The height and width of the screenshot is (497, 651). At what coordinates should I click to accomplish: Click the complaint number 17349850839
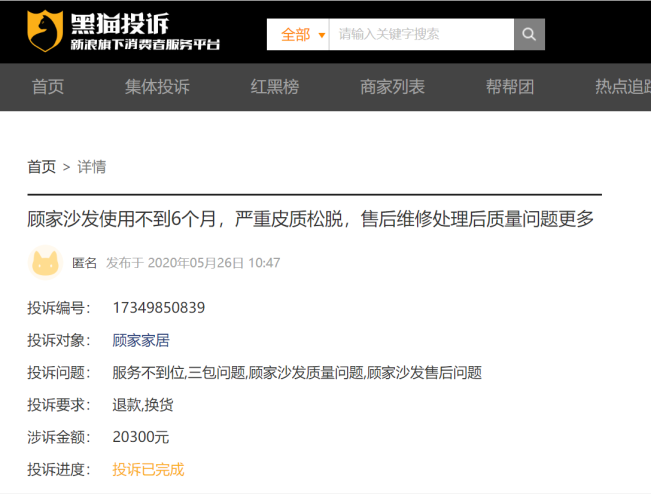coord(159,307)
